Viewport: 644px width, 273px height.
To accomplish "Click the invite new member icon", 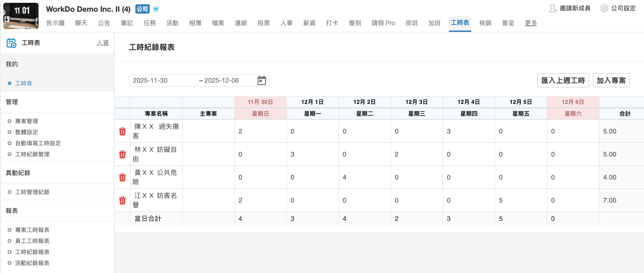I will pyautogui.click(x=553, y=8).
